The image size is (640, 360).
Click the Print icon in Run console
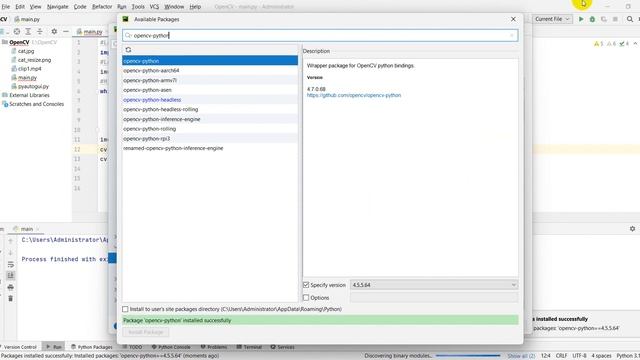[11, 287]
